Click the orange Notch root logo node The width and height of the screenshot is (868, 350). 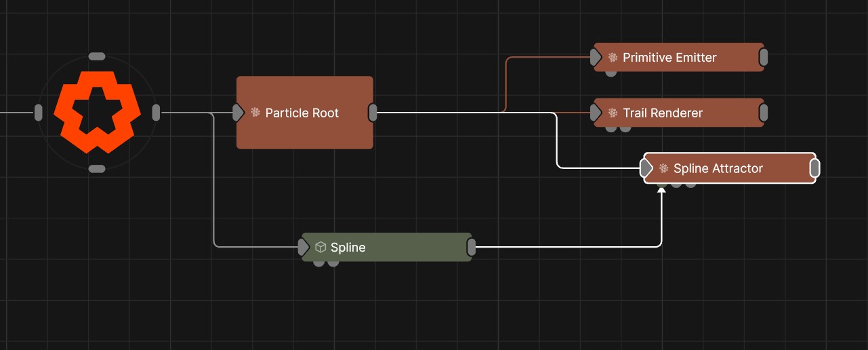(x=97, y=112)
